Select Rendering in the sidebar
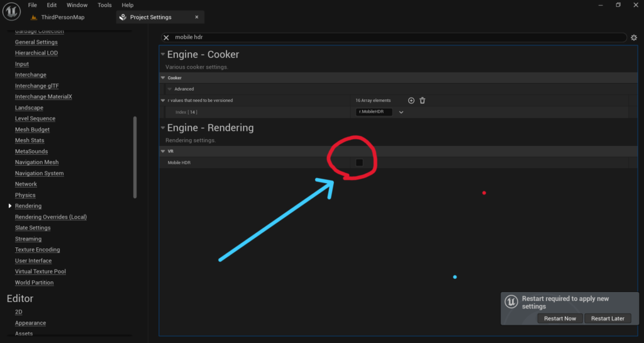 (28, 206)
